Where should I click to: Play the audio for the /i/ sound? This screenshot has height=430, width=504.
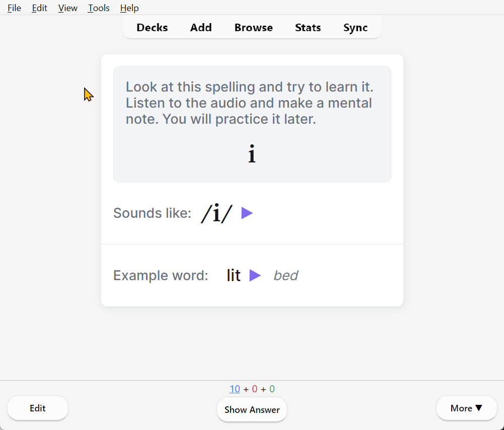247,213
